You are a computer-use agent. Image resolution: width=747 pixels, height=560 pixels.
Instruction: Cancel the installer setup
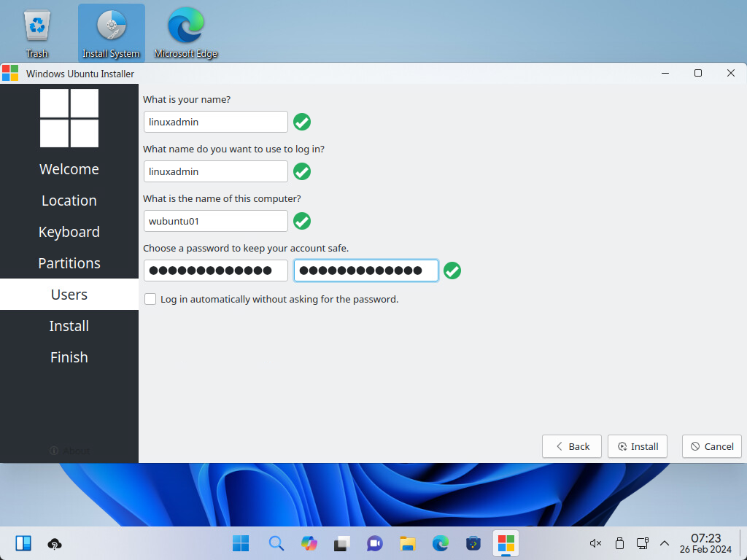pyautogui.click(x=712, y=446)
